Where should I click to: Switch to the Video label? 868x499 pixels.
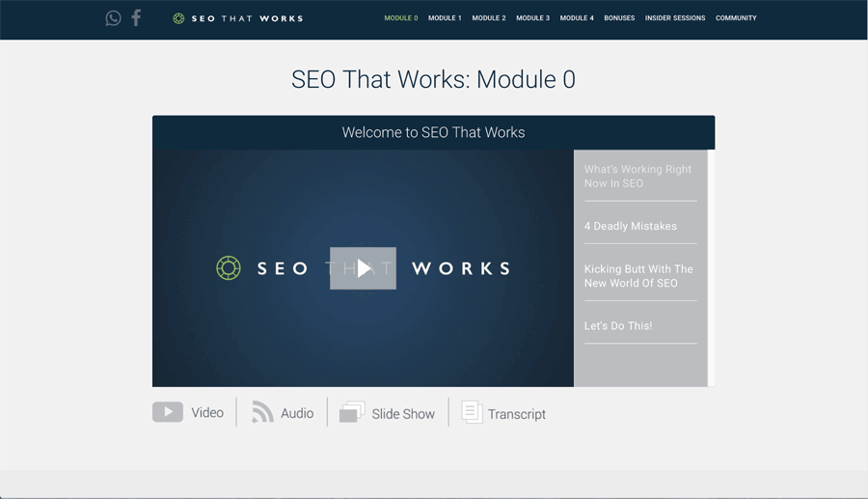tap(207, 412)
